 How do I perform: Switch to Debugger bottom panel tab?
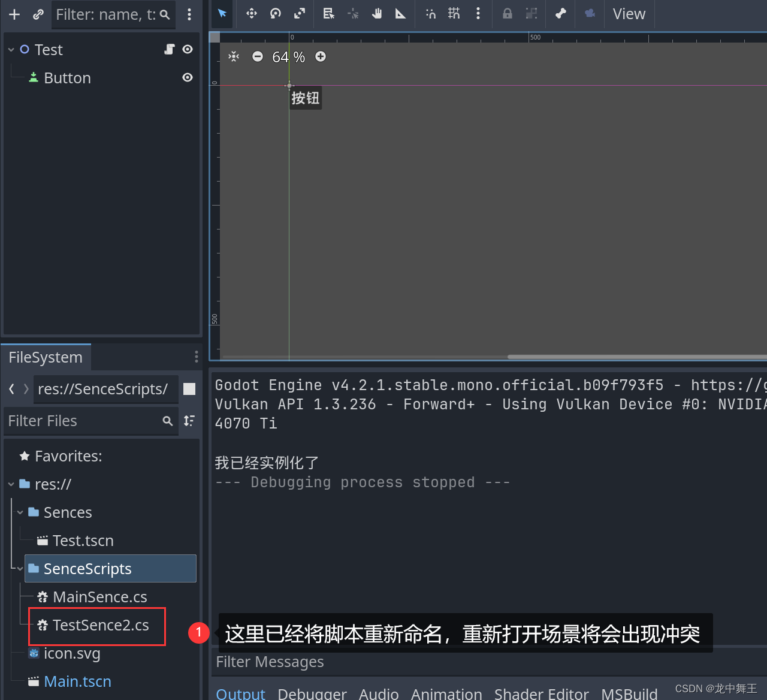[x=312, y=693]
